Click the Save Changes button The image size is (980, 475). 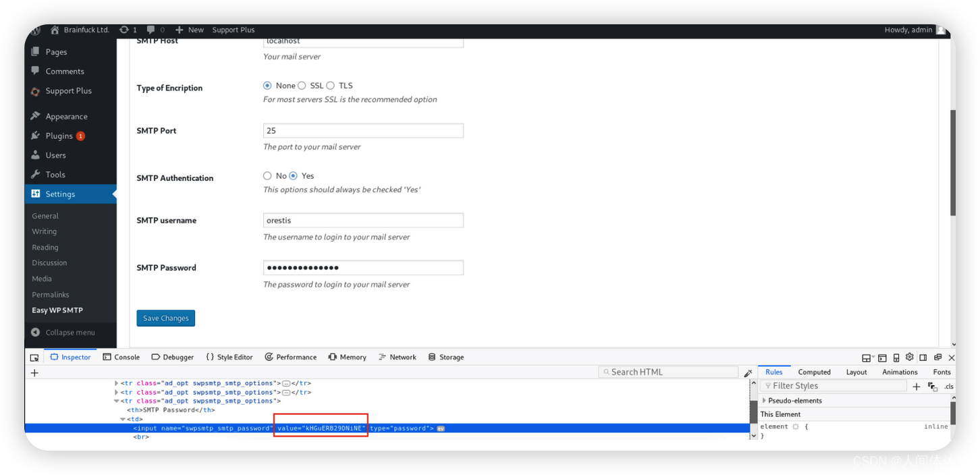coord(165,318)
